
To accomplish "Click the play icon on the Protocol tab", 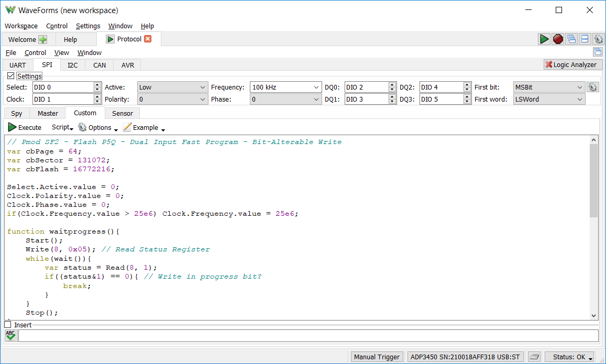I will 110,39.
